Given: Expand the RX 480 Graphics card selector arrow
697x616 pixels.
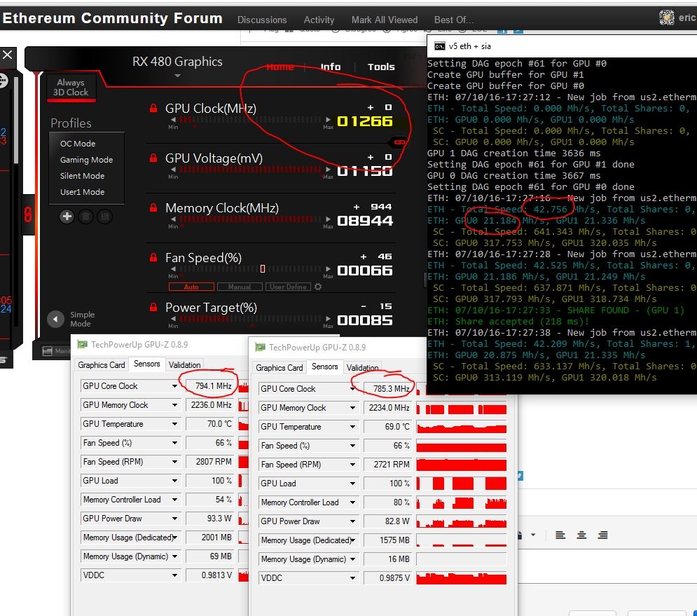Looking at the screenshot, I should pos(177,76).
